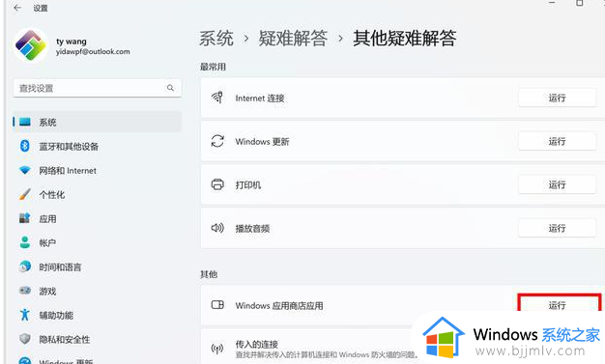Click the yidawpf@outlook.com email text
This screenshot has height=364, width=605.
pyautogui.click(x=93, y=52)
